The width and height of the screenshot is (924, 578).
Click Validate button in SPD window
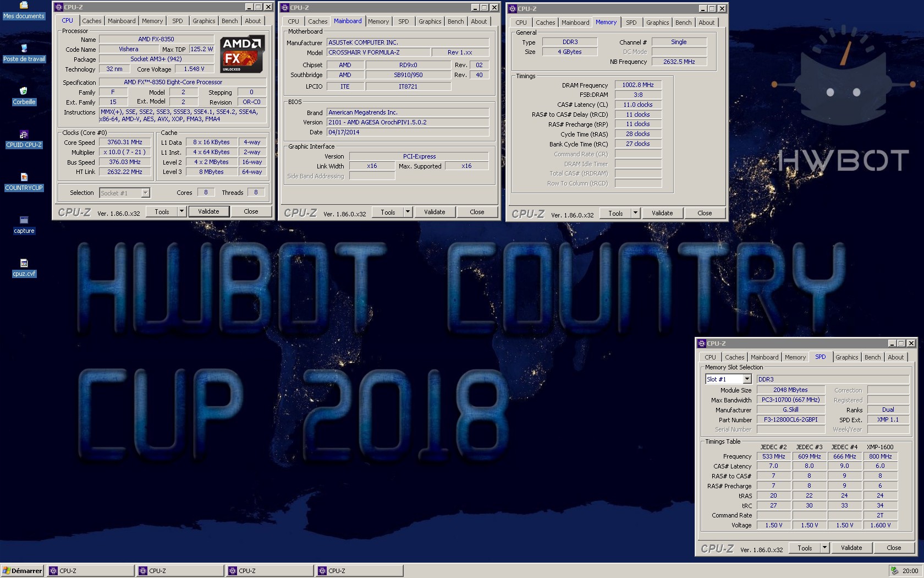[x=851, y=548]
